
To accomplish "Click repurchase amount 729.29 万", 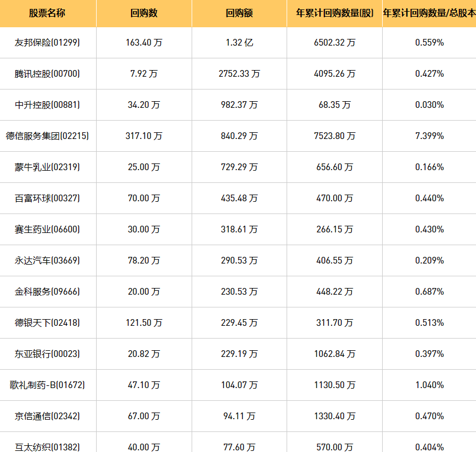I will (x=239, y=167).
